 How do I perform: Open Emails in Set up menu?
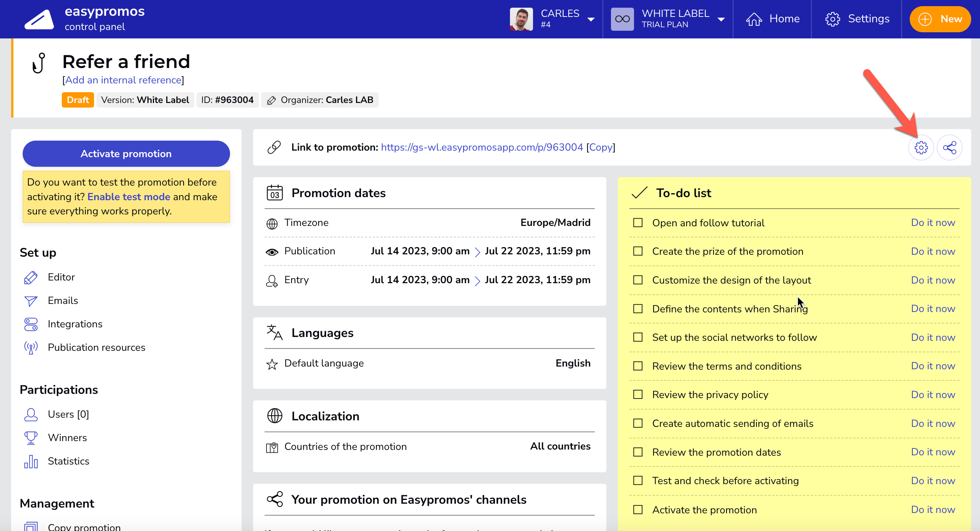click(63, 301)
